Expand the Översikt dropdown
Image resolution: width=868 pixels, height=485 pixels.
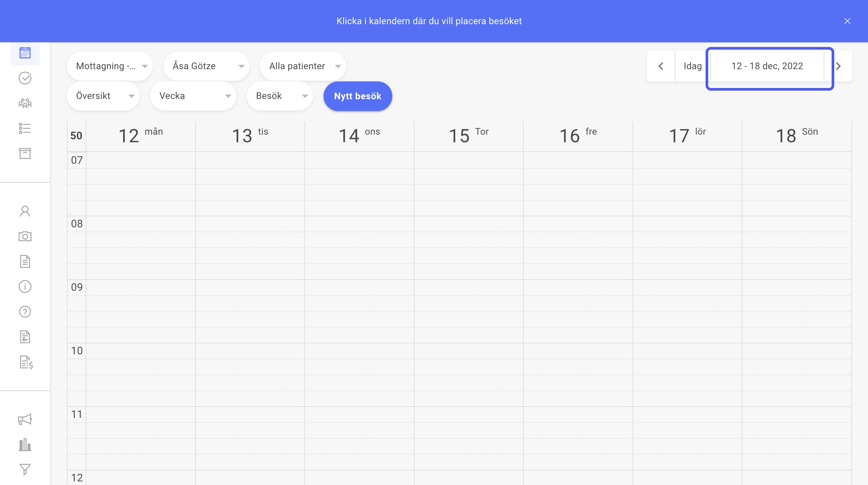[x=103, y=96]
